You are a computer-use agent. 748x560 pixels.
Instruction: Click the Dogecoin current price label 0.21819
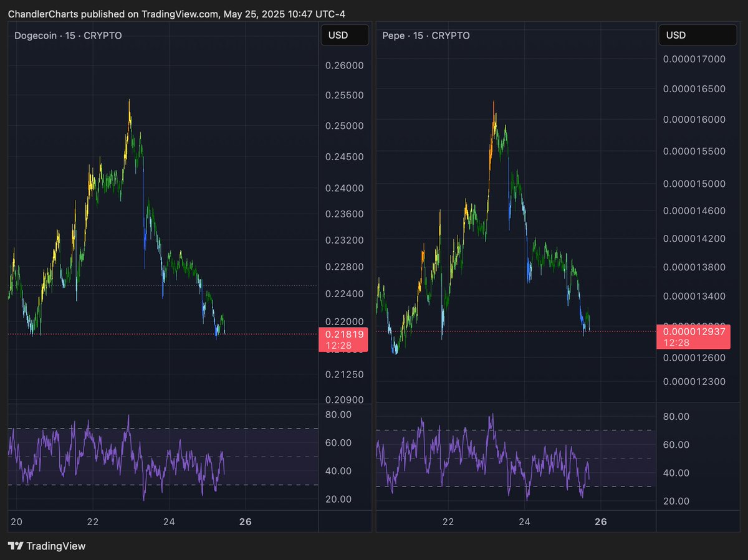343,339
